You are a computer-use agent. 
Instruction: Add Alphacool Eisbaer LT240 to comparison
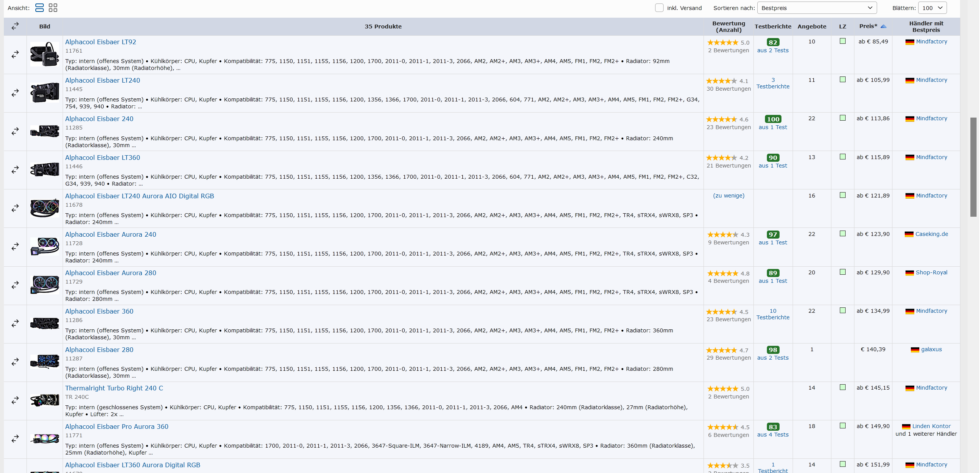coord(15,93)
